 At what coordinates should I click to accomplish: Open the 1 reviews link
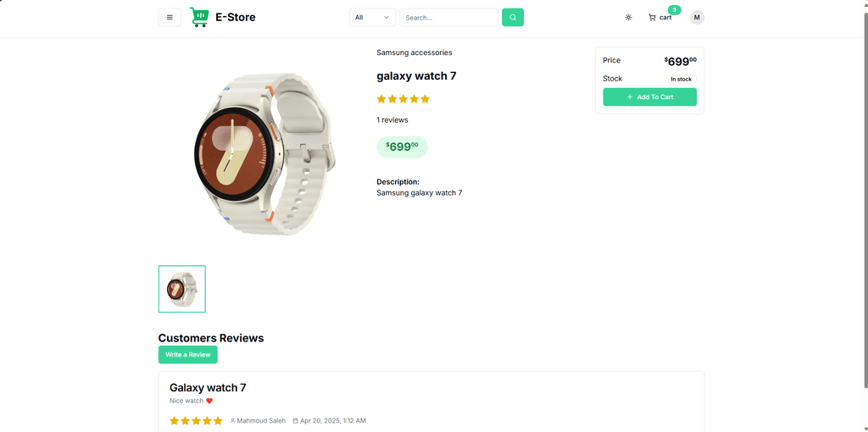pos(392,119)
